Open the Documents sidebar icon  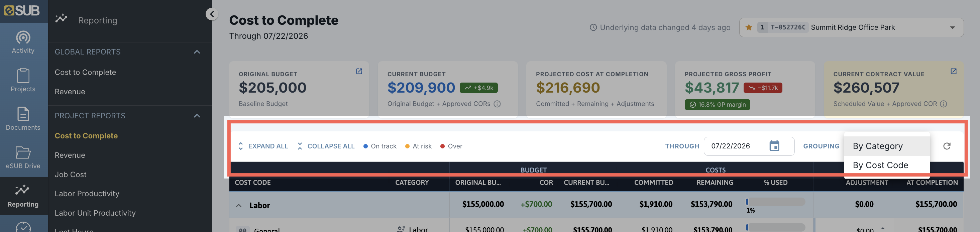pos(23,114)
